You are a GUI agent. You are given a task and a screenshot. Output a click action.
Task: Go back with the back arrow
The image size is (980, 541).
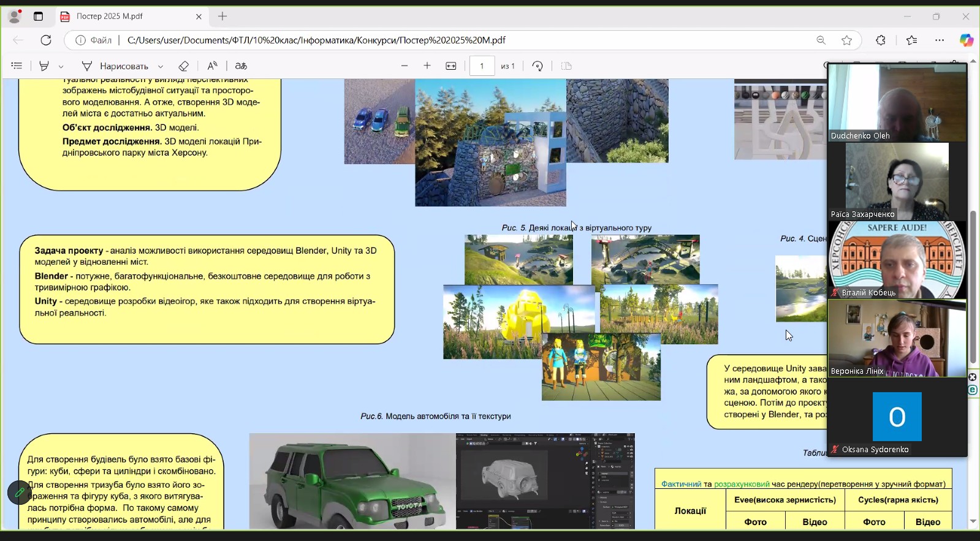click(x=18, y=40)
